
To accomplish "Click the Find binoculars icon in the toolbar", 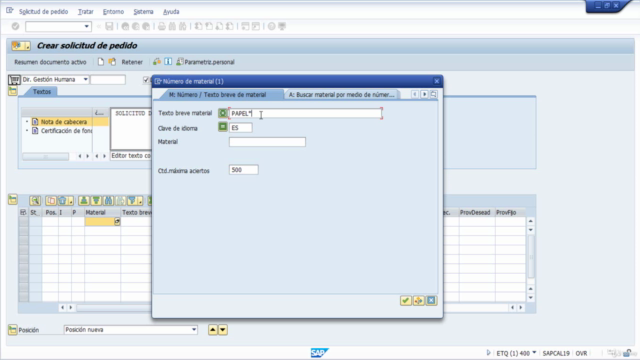I will [x=172, y=27].
